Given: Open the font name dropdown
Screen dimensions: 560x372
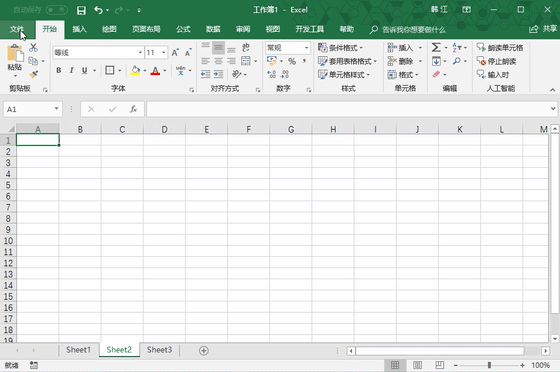Looking at the screenshot, I should [140, 52].
